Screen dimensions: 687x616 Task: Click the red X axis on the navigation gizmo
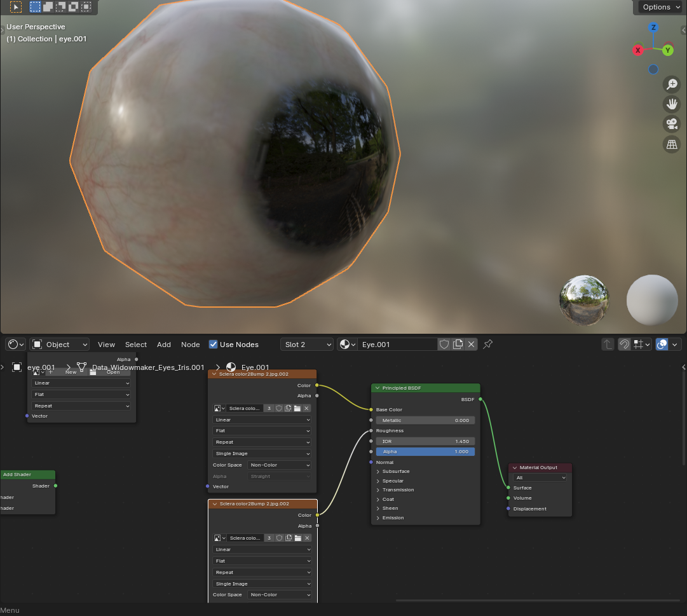coord(638,50)
